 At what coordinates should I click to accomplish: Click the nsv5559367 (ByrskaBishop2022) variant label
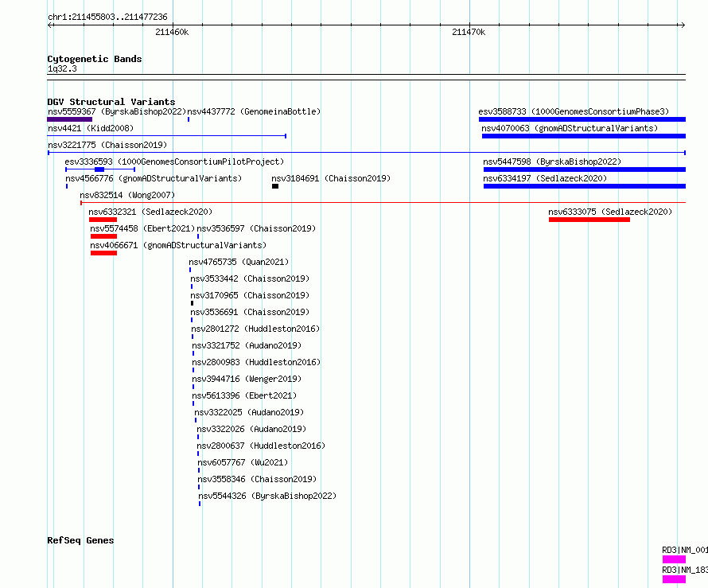[x=117, y=111]
